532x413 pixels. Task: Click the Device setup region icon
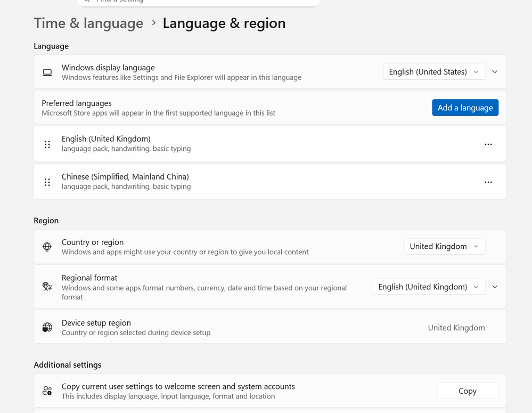pyautogui.click(x=47, y=328)
